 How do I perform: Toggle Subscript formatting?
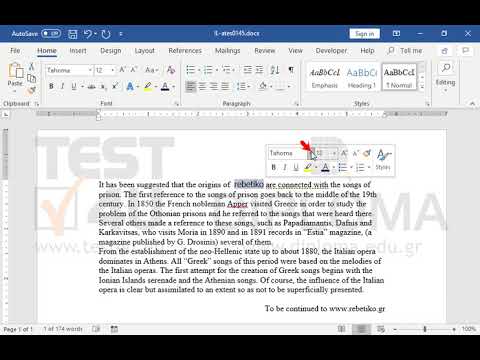[x=104, y=87]
